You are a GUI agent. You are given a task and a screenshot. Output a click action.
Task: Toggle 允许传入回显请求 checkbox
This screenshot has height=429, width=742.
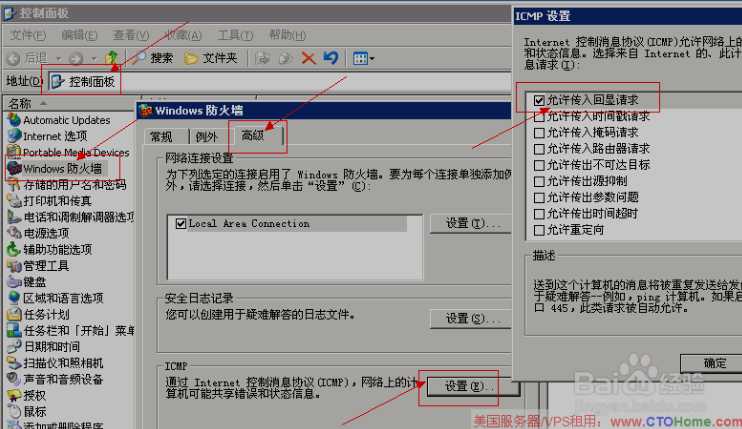coord(539,100)
